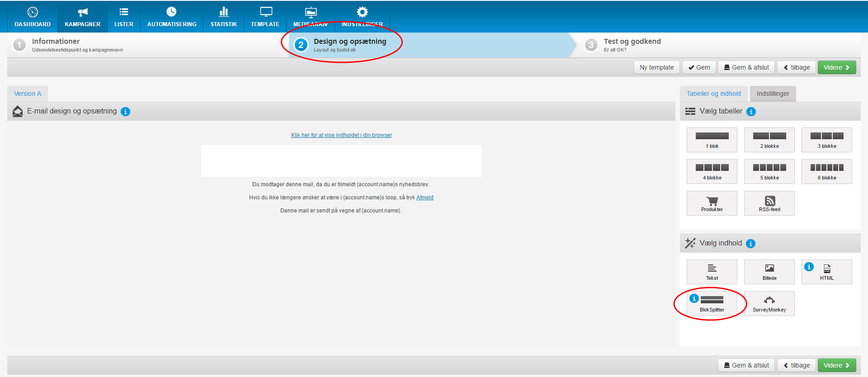Open Lister from the navigation bar
The width and height of the screenshot is (868, 377).
(124, 17)
